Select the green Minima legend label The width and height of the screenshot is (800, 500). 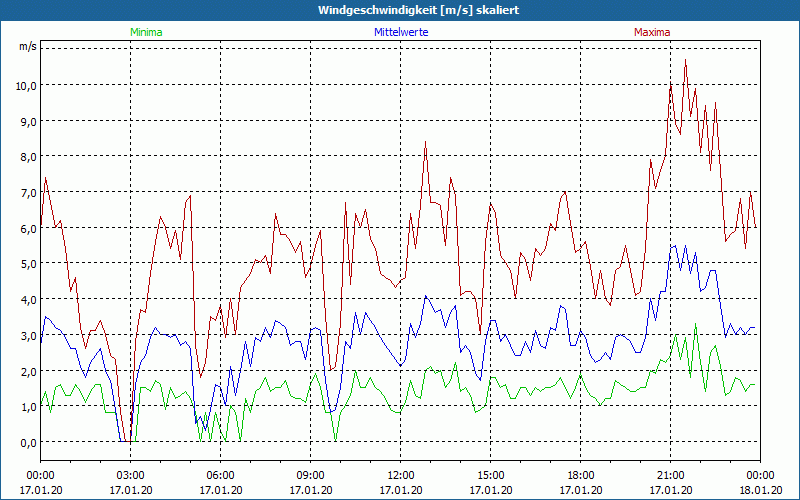[146, 32]
